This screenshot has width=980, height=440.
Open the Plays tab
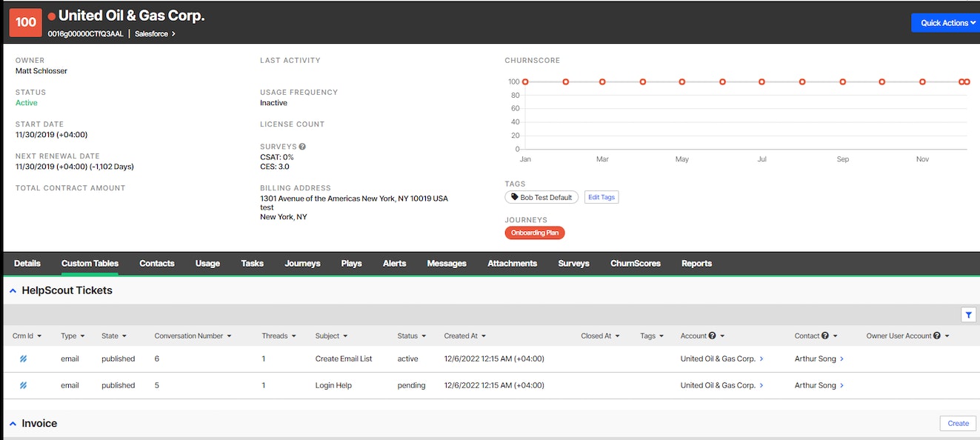point(352,263)
